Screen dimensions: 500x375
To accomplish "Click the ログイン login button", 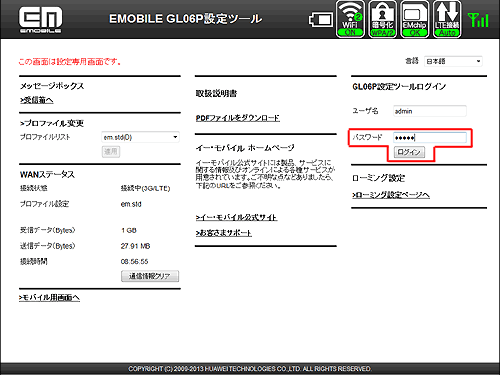I will [409, 152].
